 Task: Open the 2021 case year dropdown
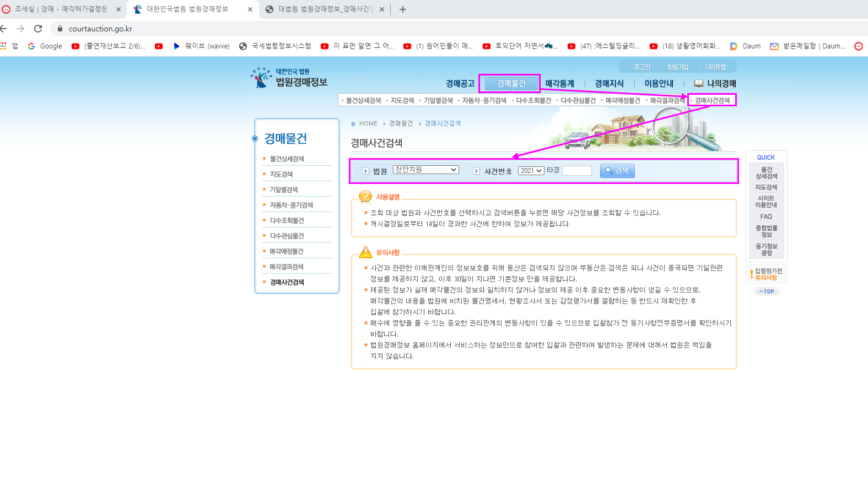531,171
